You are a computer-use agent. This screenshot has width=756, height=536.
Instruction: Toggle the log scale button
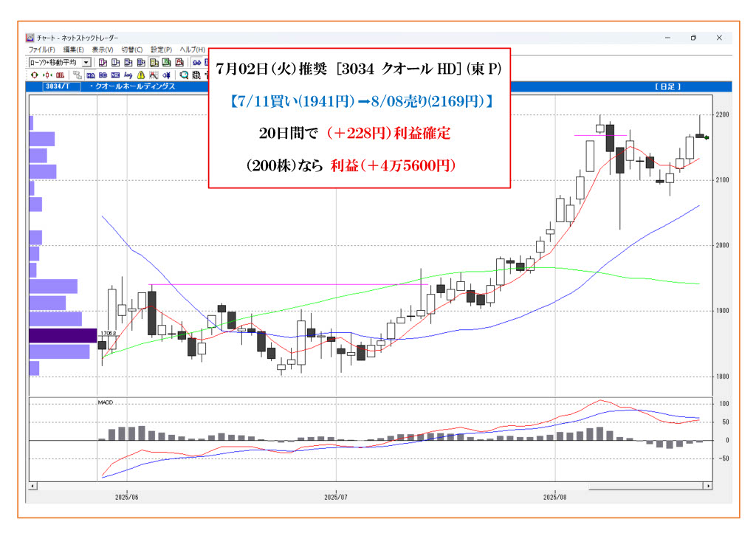click(x=128, y=75)
